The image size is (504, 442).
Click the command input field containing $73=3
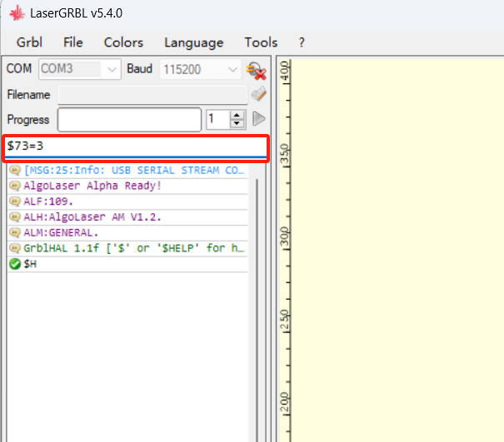coord(136,147)
